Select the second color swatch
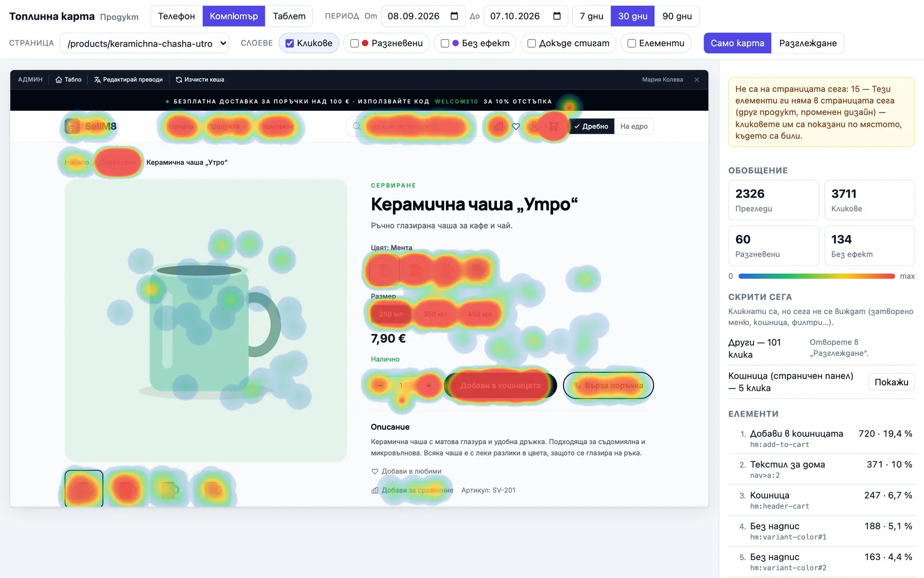 pyautogui.click(x=415, y=270)
